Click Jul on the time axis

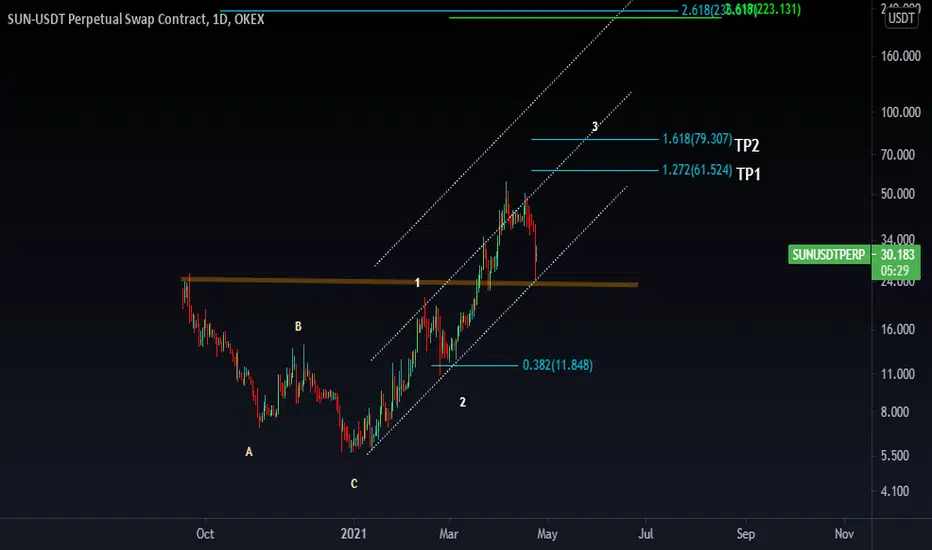click(646, 534)
